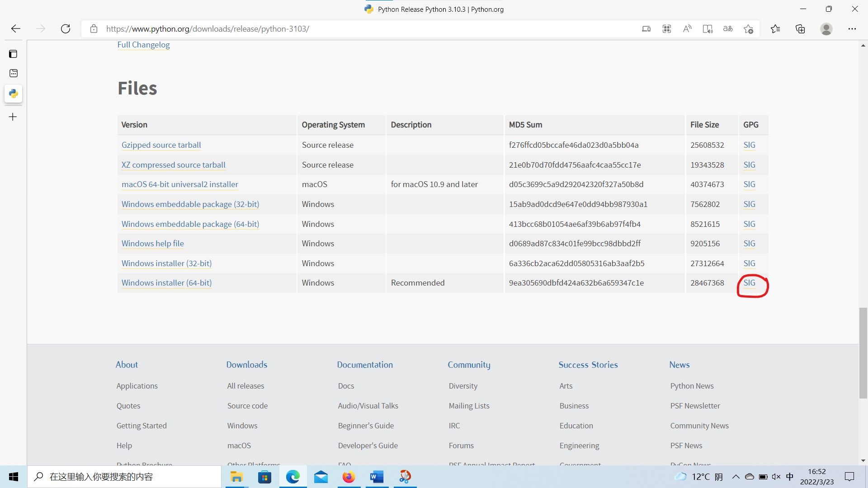
Task: Add page to favorites star icon
Action: click(748, 29)
